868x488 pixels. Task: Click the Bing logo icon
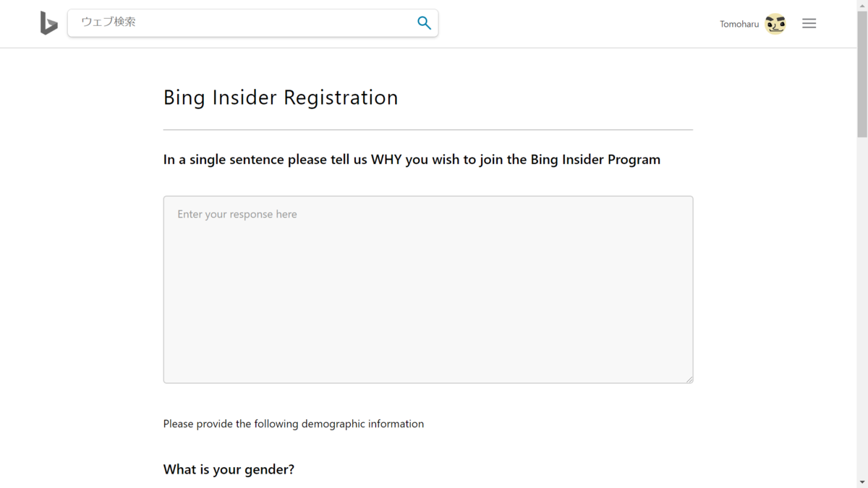point(48,23)
